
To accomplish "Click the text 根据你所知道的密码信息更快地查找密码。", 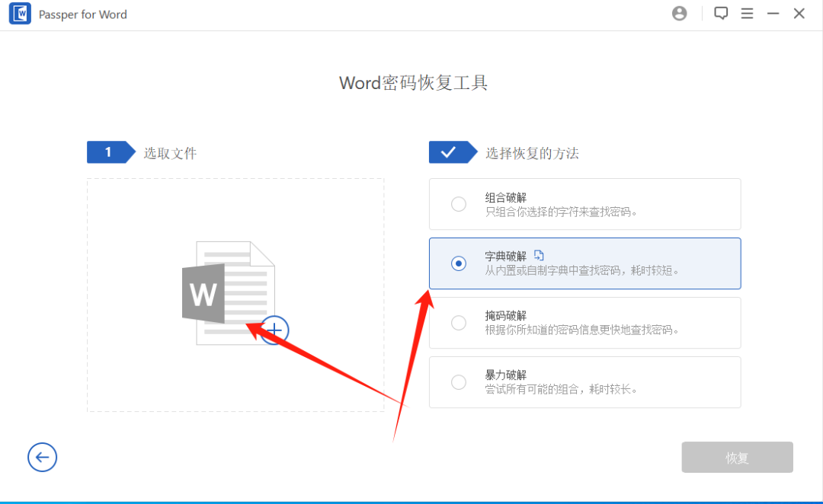I will tap(582, 330).
